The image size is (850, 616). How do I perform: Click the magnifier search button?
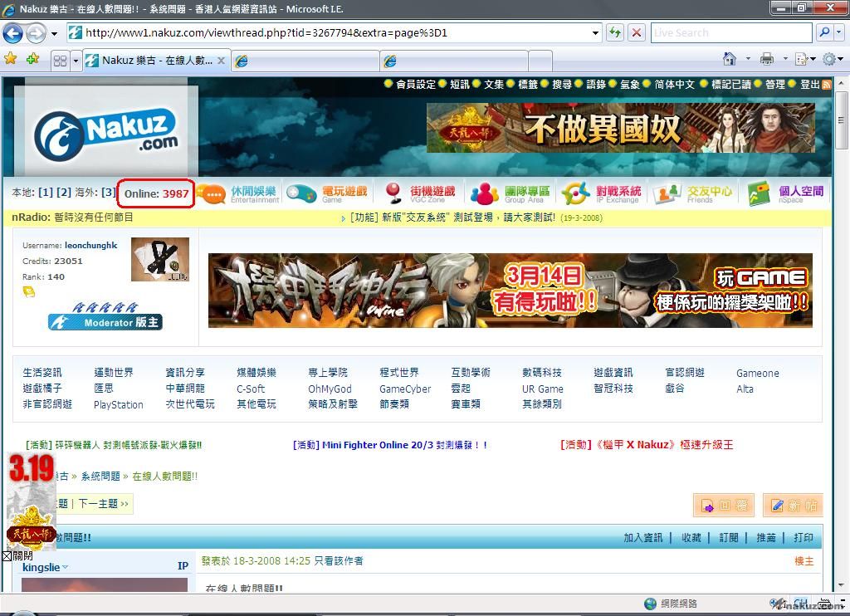(824, 33)
